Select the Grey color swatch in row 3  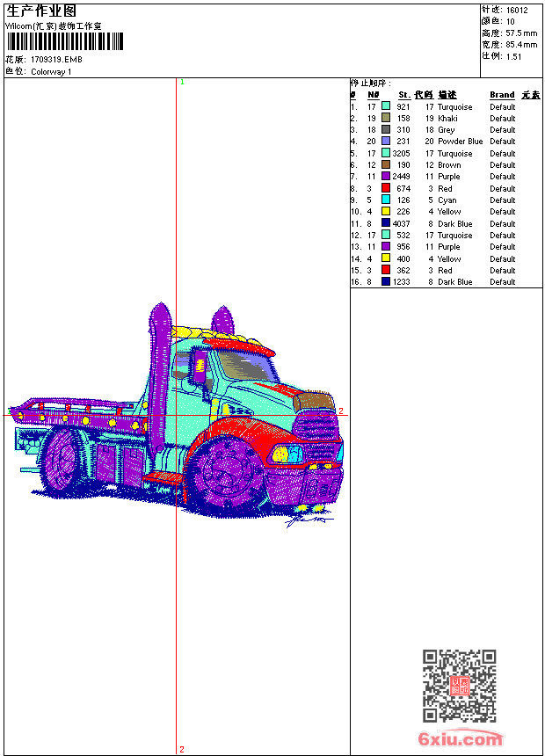point(386,129)
